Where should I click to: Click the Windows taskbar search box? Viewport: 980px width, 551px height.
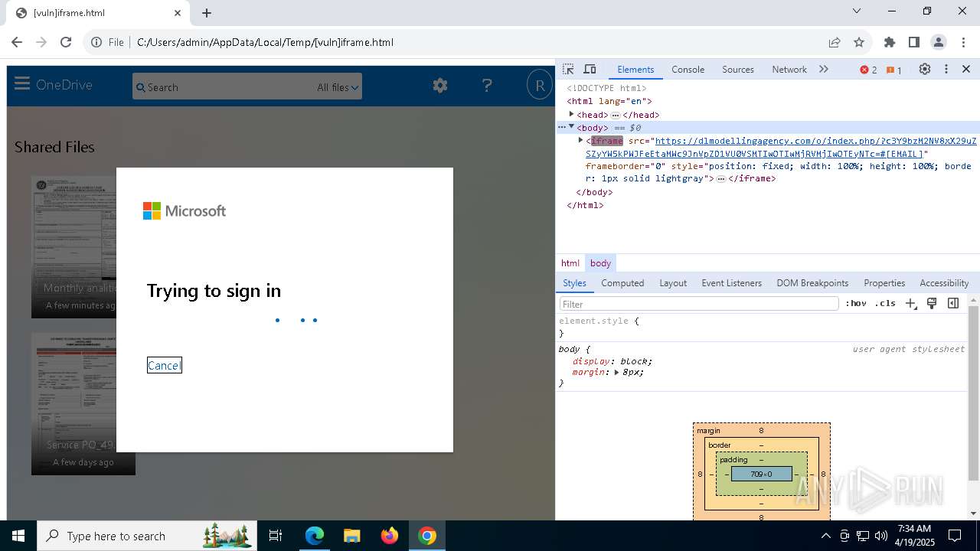click(145, 536)
